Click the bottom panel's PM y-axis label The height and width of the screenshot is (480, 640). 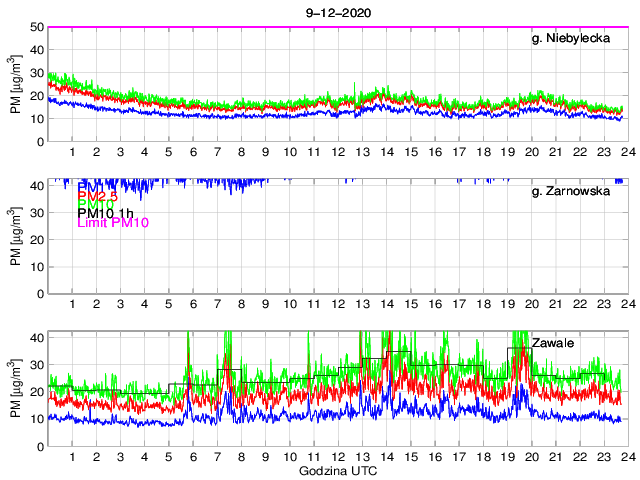point(15,388)
